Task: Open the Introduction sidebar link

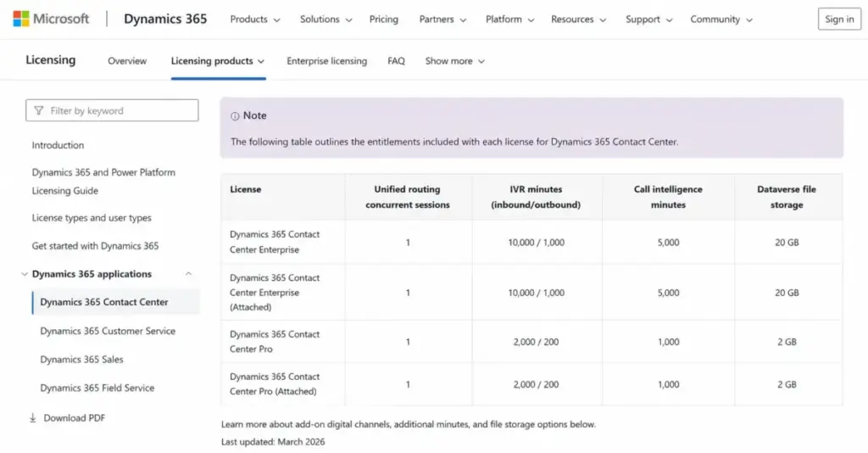Action: pyautogui.click(x=58, y=145)
